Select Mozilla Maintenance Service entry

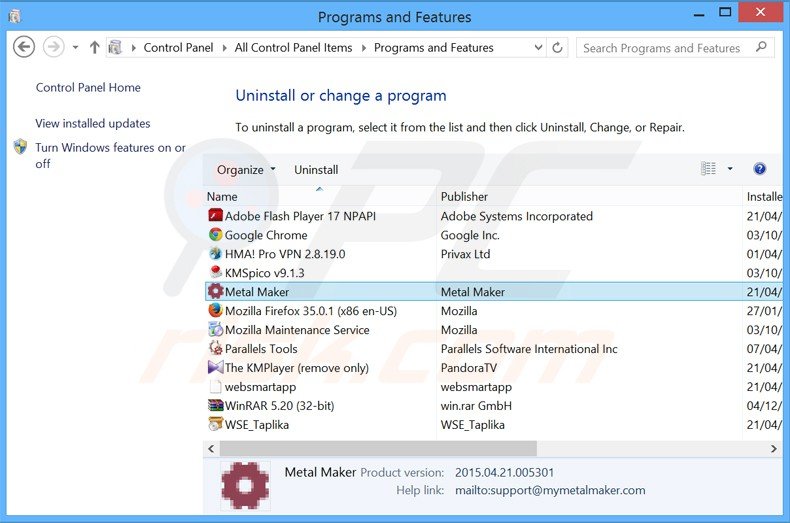click(x=297, y=330)
